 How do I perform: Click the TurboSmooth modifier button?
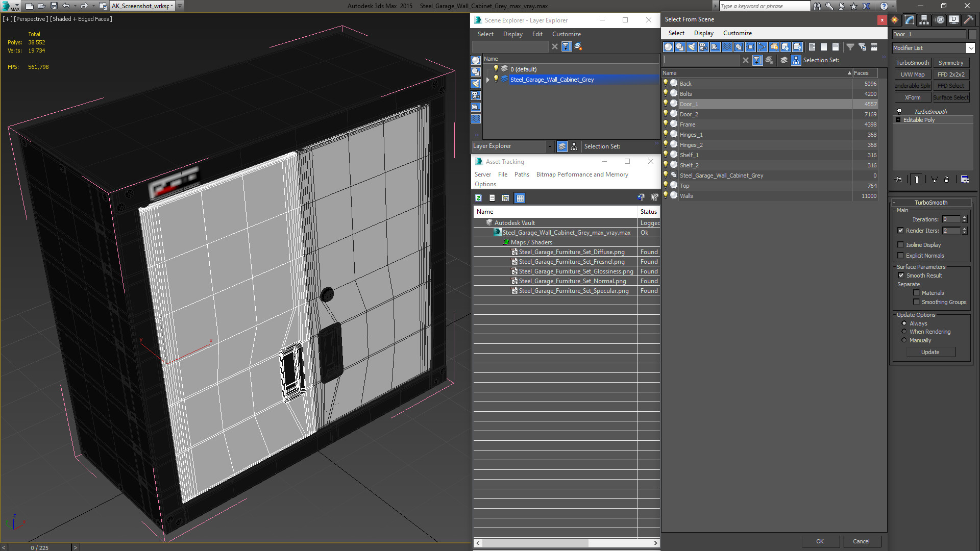point(913,63)
